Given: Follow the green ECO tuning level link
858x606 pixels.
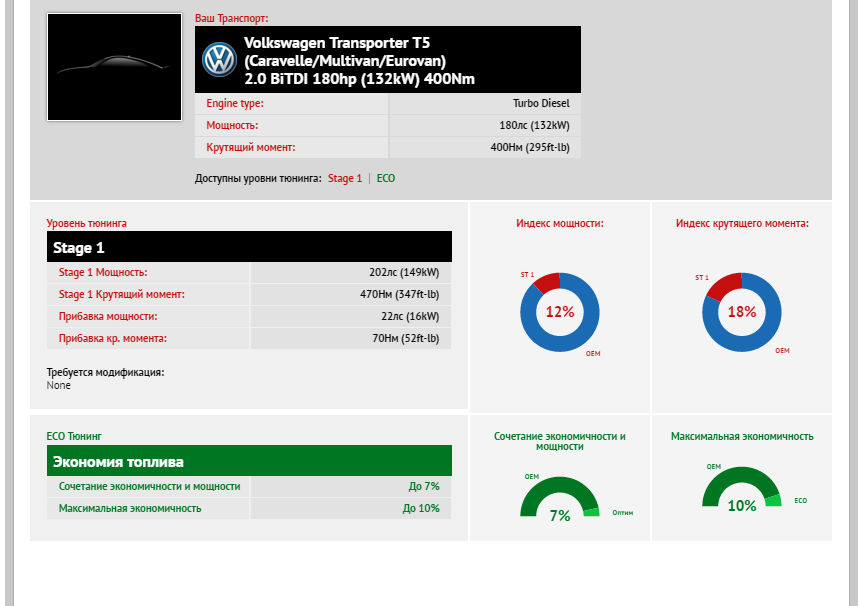Looking at the screenshot, I should click(x=386, y=178).
